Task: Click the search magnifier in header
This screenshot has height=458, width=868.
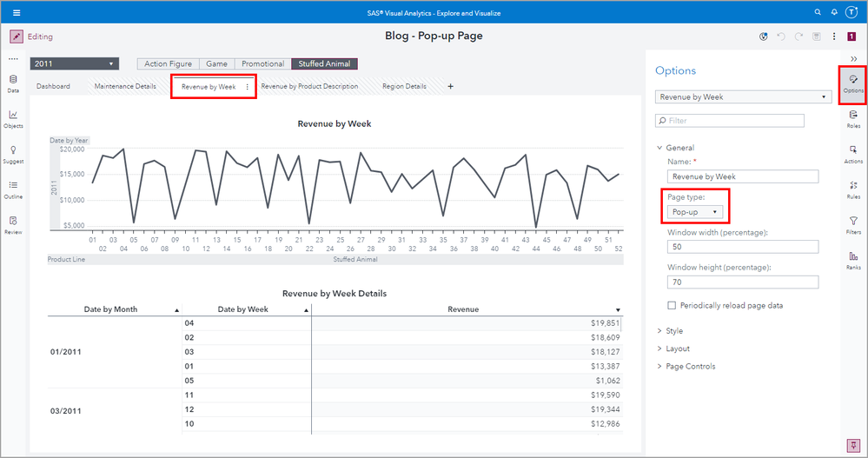Action: tap(818, 13)
